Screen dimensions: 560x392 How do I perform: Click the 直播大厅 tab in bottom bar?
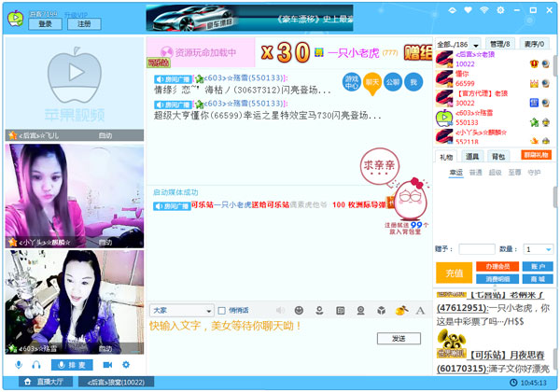click(46, 382)
